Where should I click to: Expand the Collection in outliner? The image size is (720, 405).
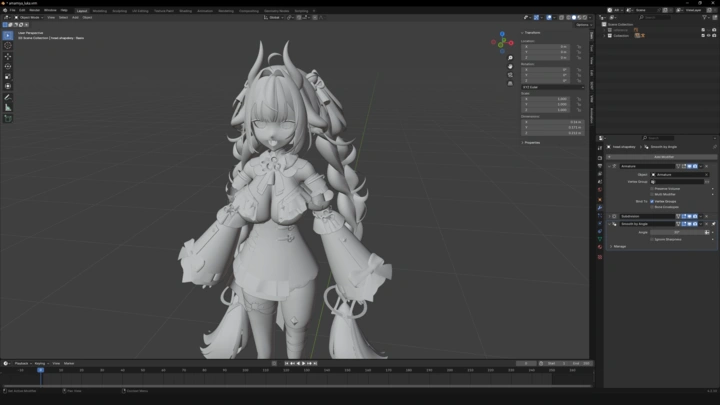(605, 35)
